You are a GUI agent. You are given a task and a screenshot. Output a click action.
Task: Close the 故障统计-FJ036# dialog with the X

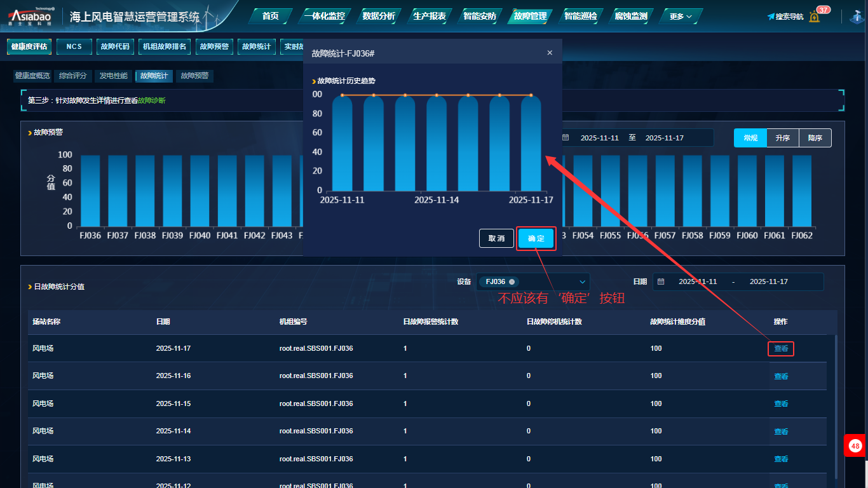point(550,53)
